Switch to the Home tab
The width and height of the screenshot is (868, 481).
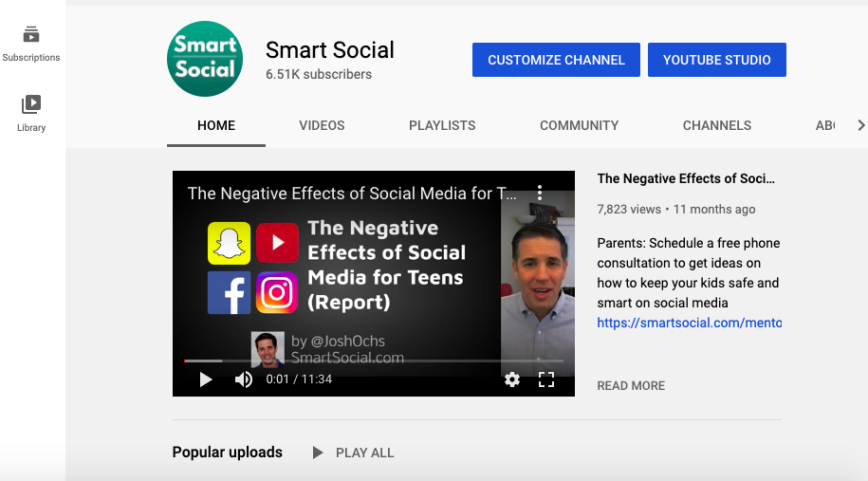216,125
